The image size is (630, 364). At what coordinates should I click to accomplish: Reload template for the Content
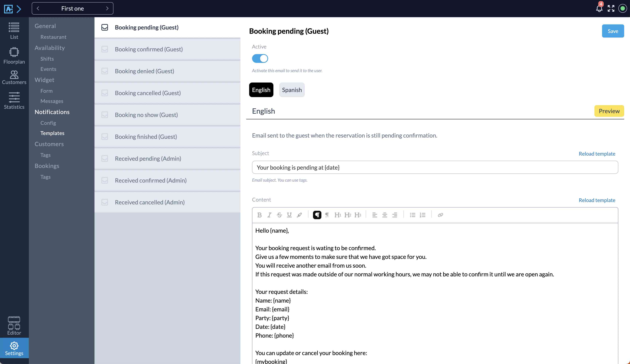point(597,200)
